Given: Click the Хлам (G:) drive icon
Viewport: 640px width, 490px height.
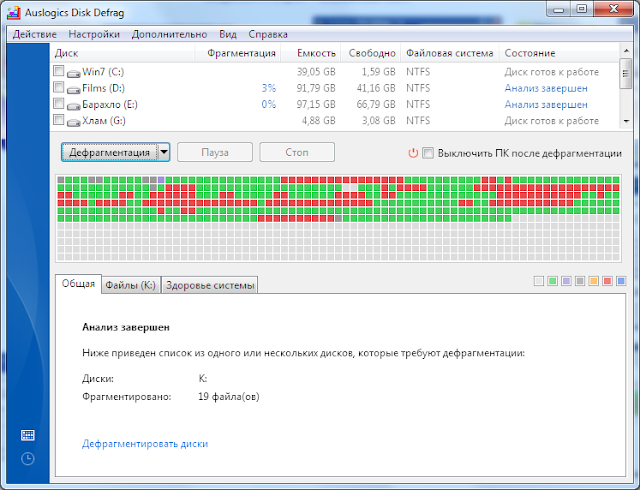Looking at the screenshot, I should click(x=73, y=122).
